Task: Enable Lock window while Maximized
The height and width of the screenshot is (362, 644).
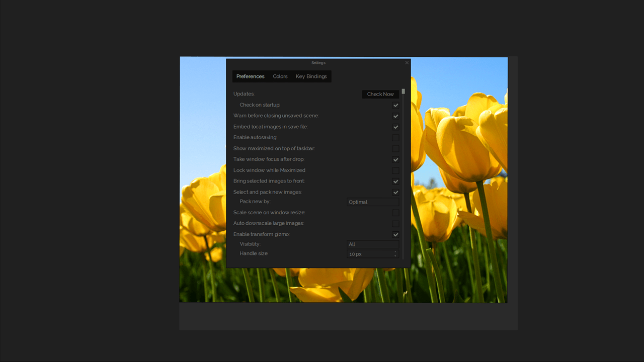Action: pyautogui.click(x=396, y=170)
